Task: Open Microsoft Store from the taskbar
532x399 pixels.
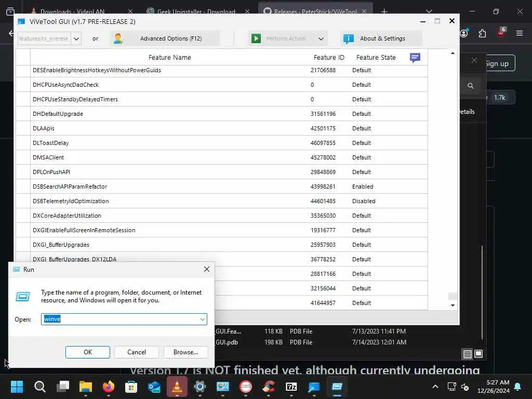Action: (131, 387)
